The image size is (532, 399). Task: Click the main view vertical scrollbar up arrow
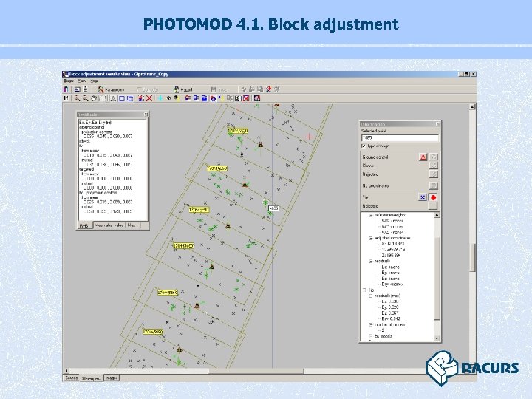(472, 107)
